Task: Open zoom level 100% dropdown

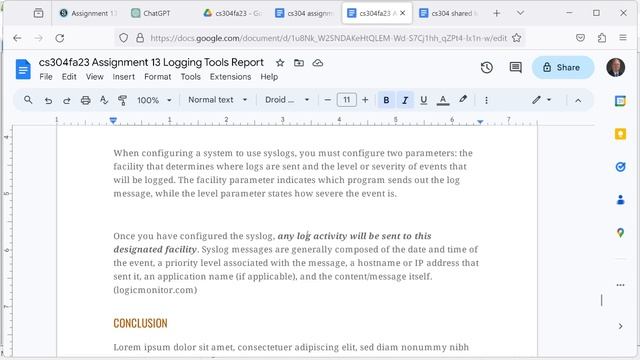Action: 154,100
